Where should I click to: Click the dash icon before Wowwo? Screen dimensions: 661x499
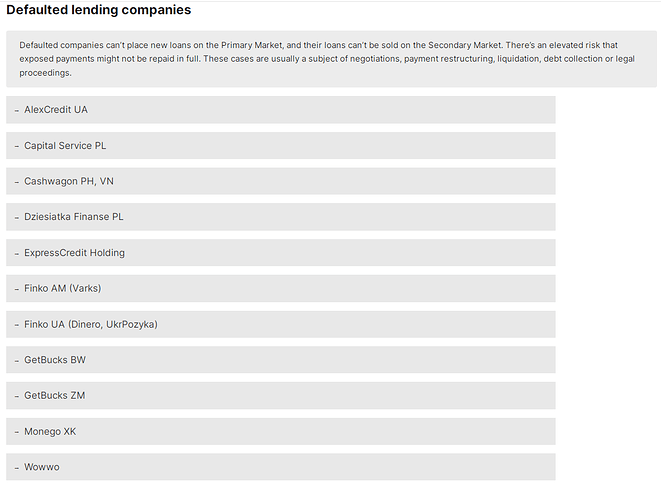tap(17, 468)
